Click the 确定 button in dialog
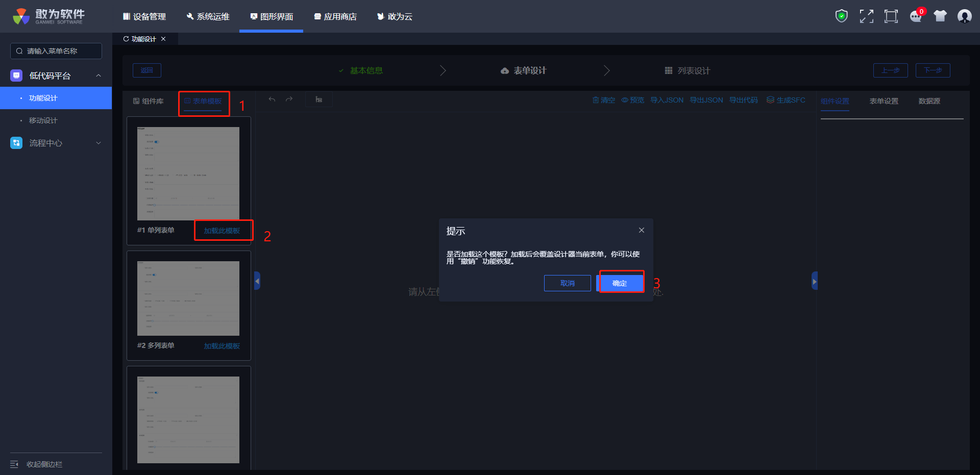Screen dimensions: 980x475 (x=620, y=283)
